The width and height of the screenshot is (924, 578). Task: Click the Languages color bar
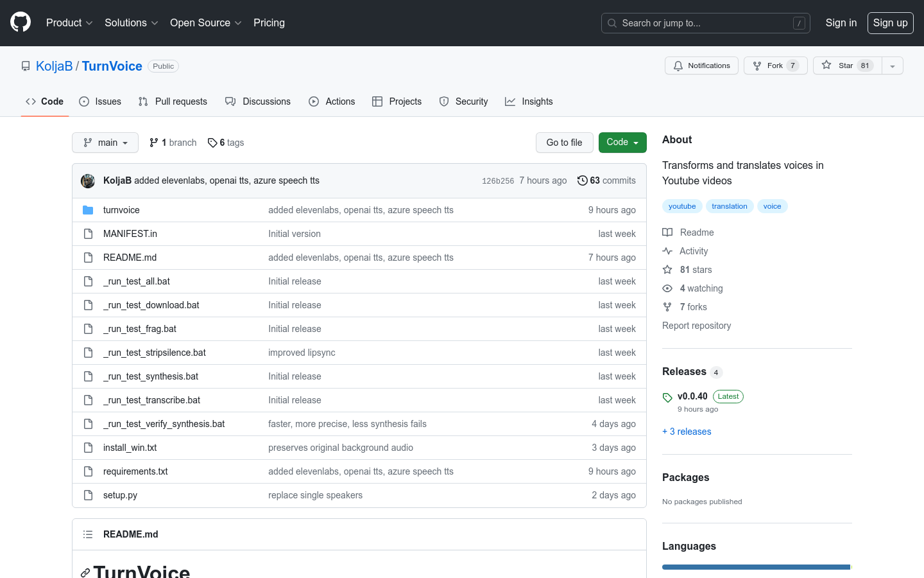click(x=756, y=567)
